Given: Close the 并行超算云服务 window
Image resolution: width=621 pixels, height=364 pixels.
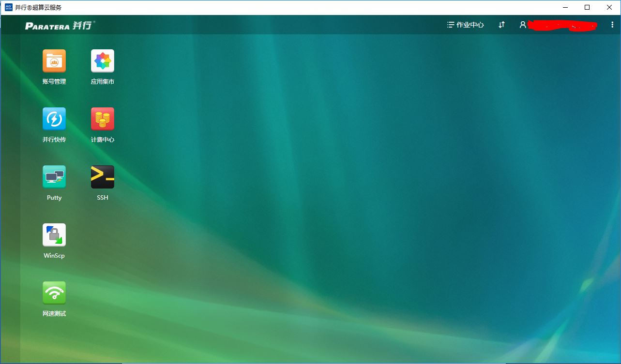Looking at the screenshot, I should tap(609, 7).
